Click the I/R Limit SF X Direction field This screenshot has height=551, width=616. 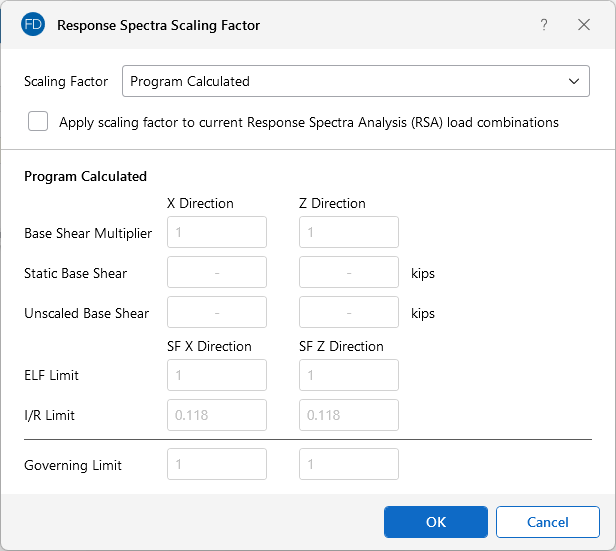(217, 415)
